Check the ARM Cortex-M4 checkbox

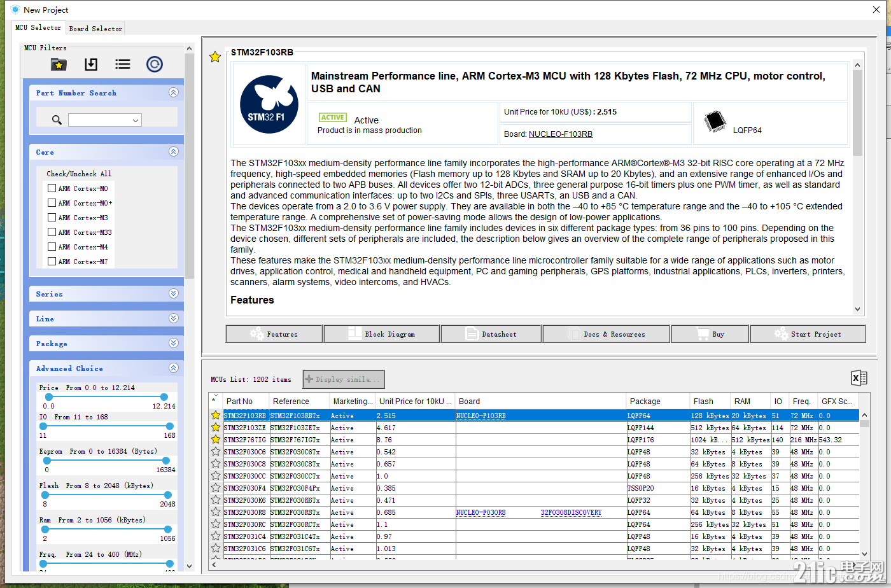coord(52,247)
